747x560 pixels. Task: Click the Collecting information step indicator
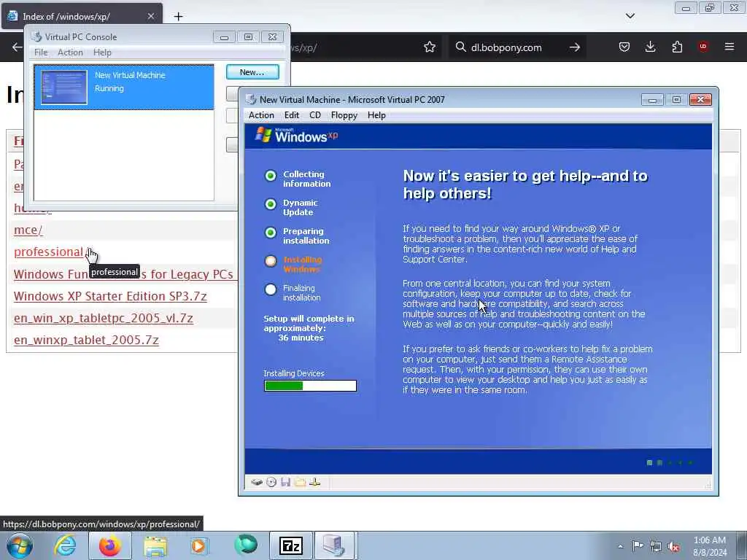[271, 176]
